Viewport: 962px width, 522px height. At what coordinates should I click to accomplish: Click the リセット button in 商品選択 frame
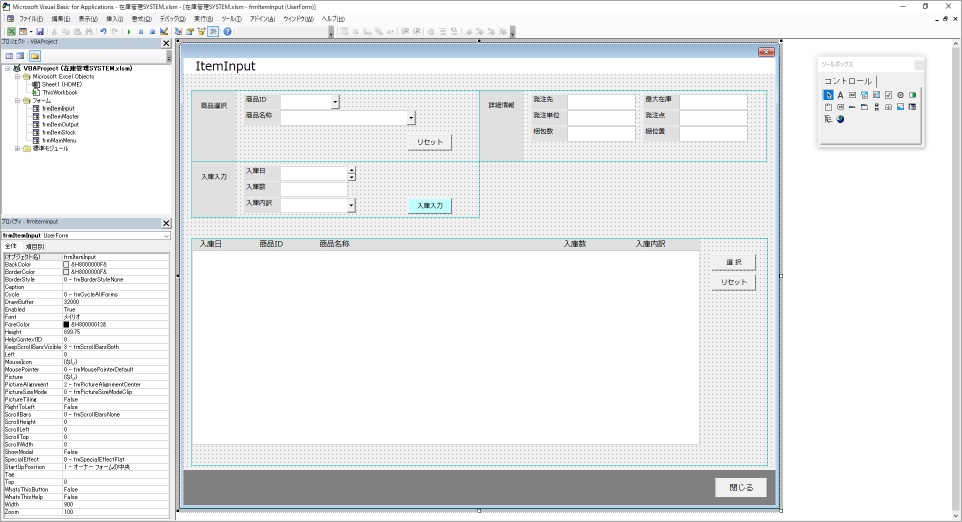pyautogui.click(x=429, y=142)
